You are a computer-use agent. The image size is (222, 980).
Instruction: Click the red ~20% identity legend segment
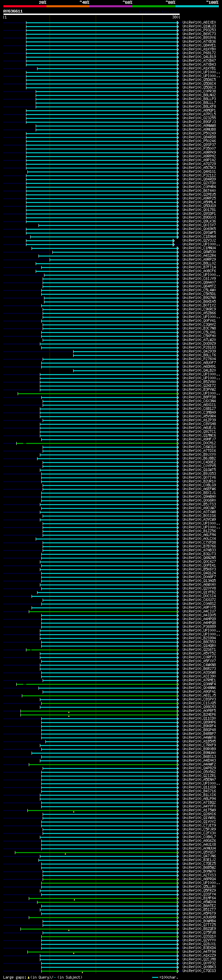25,6
